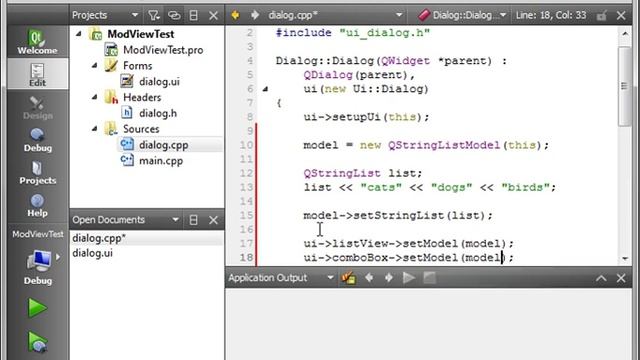Collapse the Headers folder
Screen dimensions: 640x360
point(95,97)
